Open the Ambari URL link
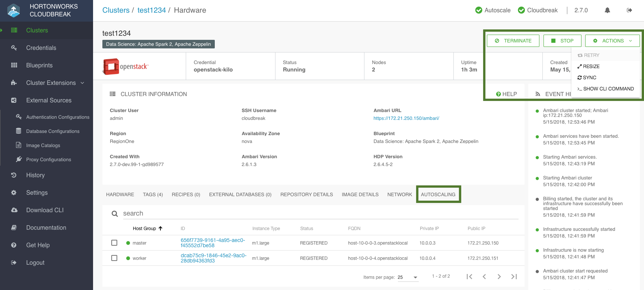 click(406, 118)
